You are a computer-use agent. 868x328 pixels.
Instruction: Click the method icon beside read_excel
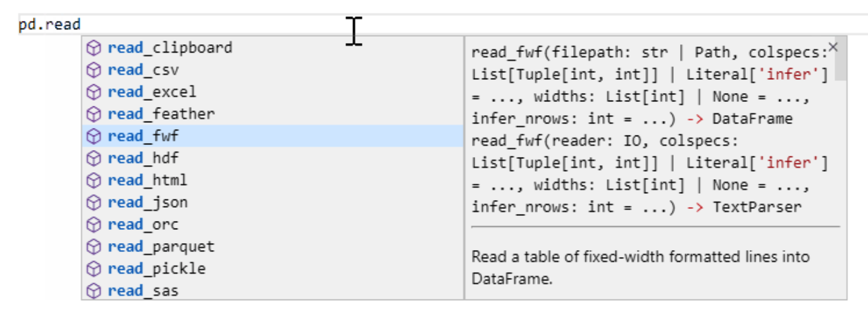coord(94,92)
